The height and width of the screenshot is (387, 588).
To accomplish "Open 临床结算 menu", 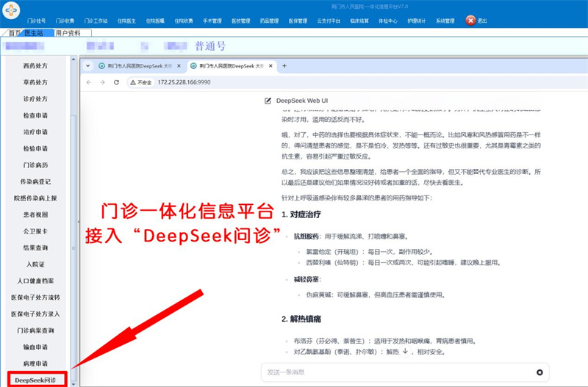I will tap(359, 21).
